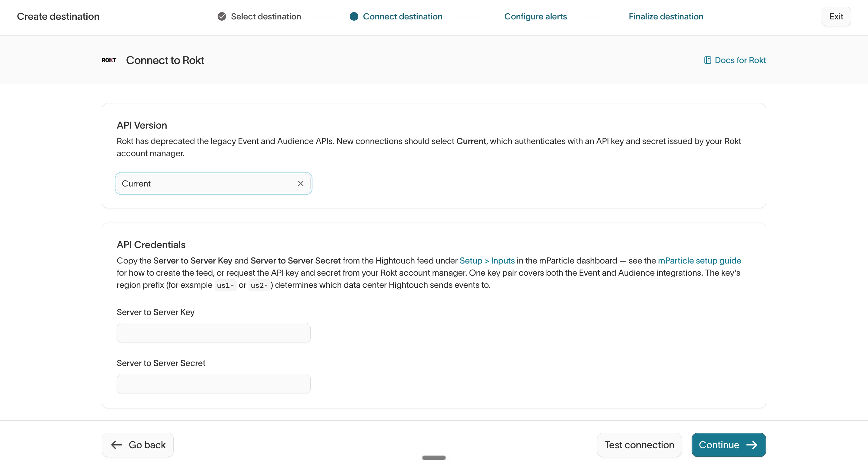Open the mParticle setup guide link
The height and width of the screenshot is (467, 868).
point(699,260)
